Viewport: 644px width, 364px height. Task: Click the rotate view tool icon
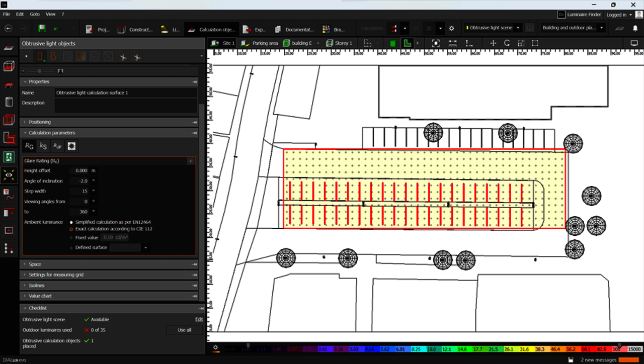[507, 43]
